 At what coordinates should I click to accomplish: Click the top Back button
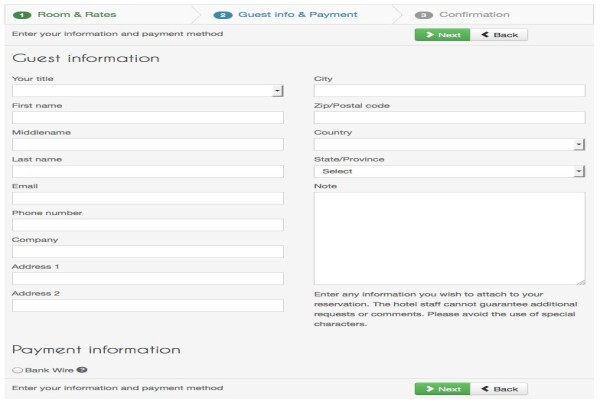(499, 35)
